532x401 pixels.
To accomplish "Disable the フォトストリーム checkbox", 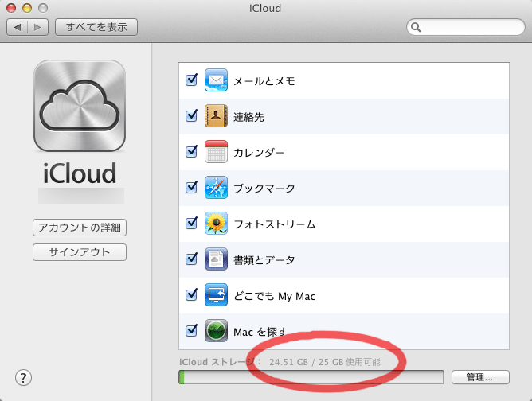I will click(x=191, y=224).
